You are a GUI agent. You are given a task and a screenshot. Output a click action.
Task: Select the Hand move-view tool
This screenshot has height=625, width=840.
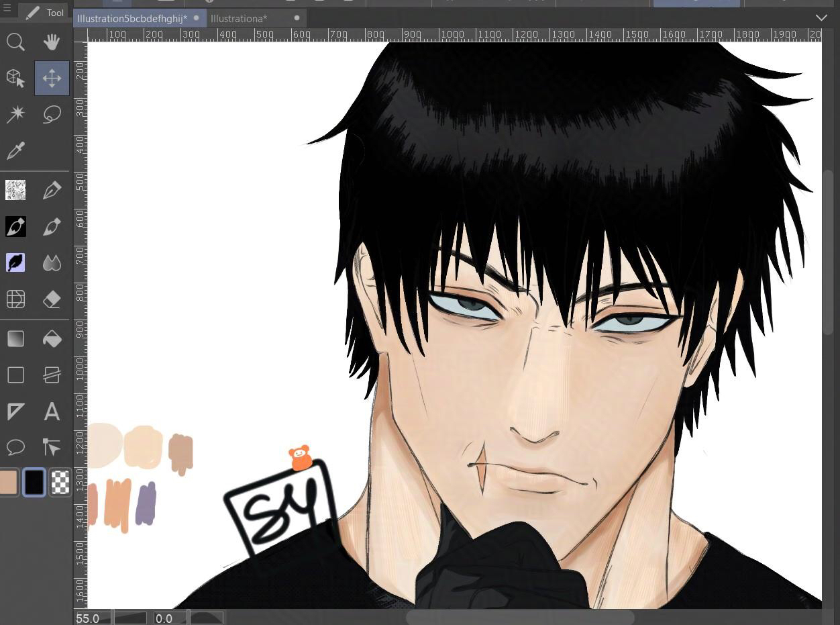pyautogui.click(x=52, y=43)
